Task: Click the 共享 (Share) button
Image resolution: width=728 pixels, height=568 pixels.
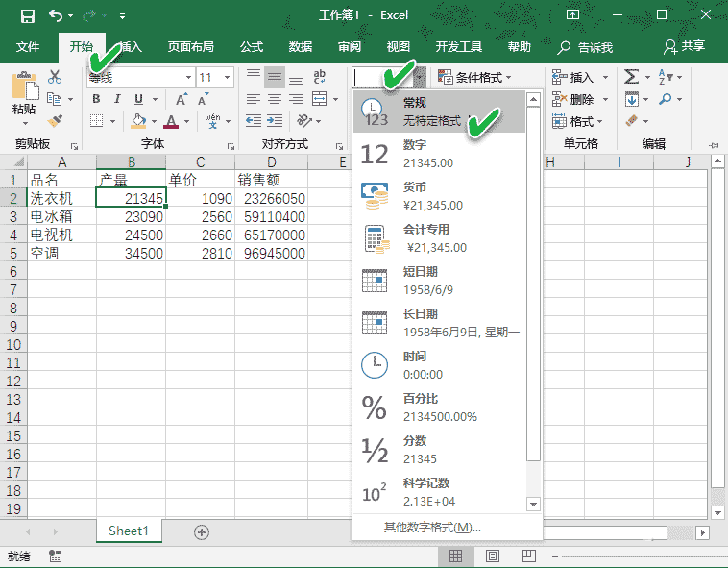Action: (684, 46)
